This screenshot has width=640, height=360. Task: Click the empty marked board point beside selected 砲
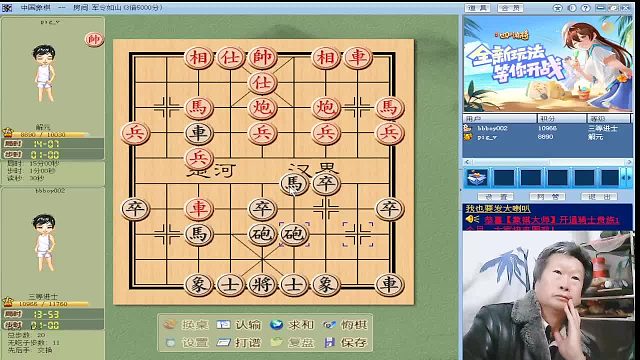pyautogui.click(x=358, y=234)
